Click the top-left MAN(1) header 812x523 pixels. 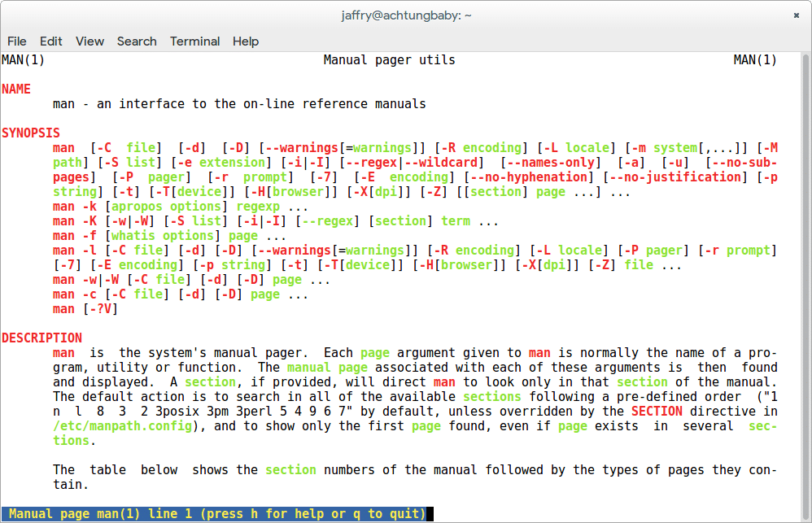24,60
